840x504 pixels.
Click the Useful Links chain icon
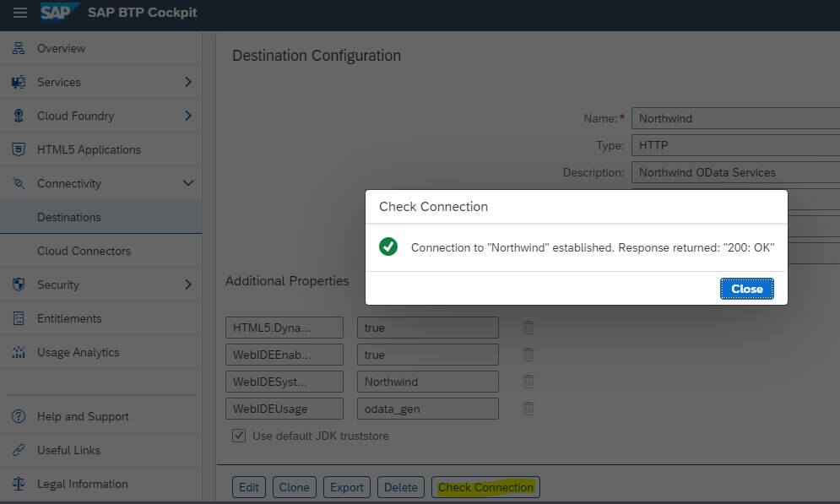(19, 450)
